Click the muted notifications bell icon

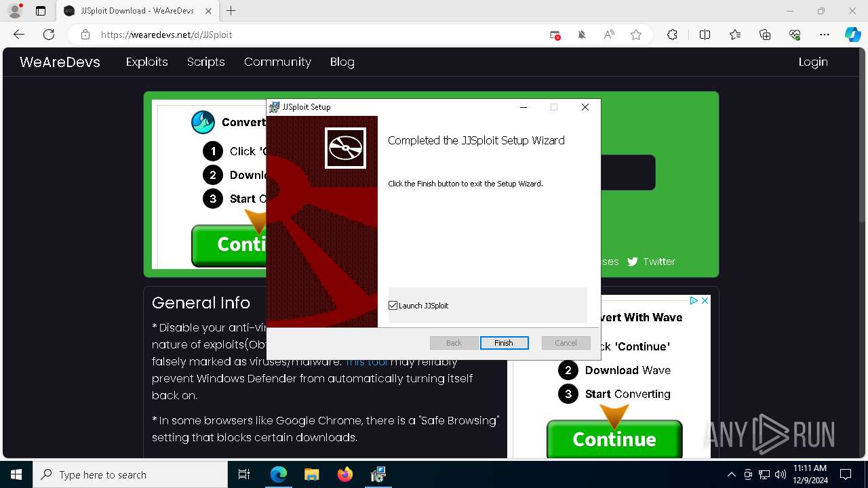[582, 35]
